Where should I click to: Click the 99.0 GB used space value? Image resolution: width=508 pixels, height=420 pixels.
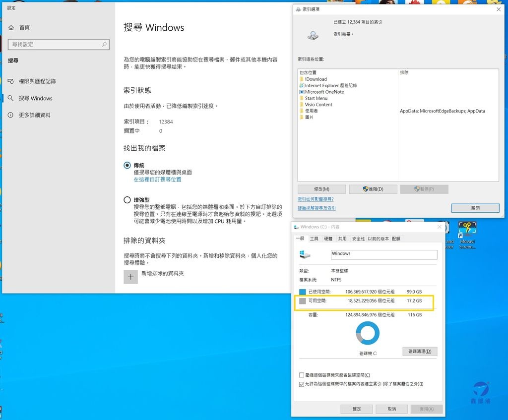[x=414, y=292]
